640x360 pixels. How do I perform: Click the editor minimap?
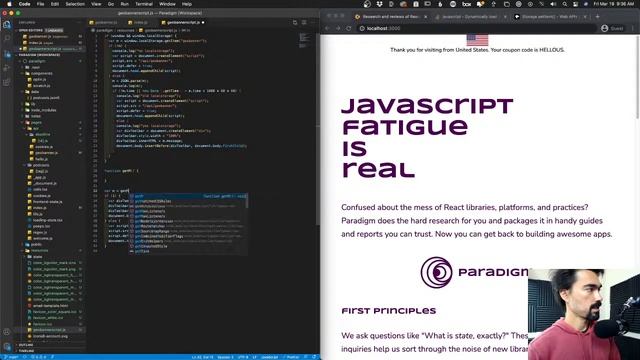click(304, 41)
